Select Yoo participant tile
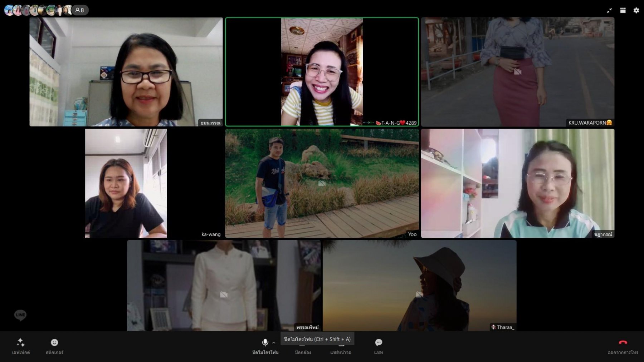The width and height of the screenshot is (644, 362). point(322,183)
